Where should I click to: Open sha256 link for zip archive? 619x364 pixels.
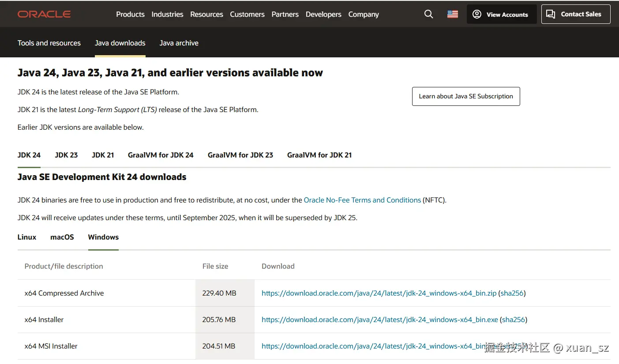tap(512, 293)
